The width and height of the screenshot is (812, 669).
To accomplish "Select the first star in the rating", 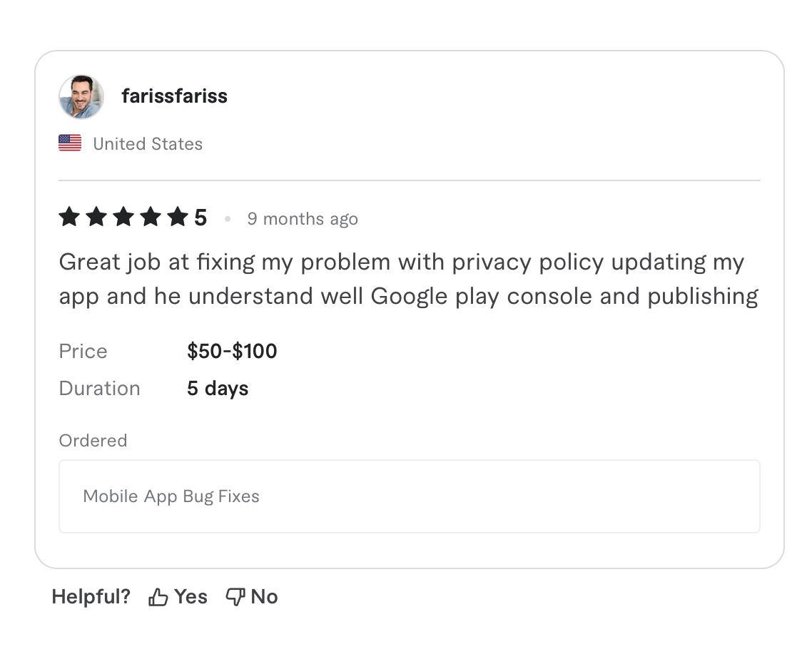I will pyautogui.click(x=69, y=217).
